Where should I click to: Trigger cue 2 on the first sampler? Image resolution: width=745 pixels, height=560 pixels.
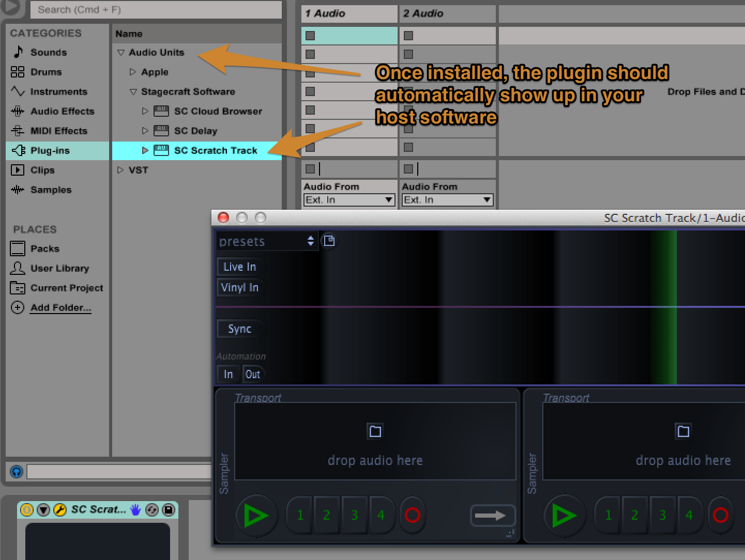[x=327, y=515]
